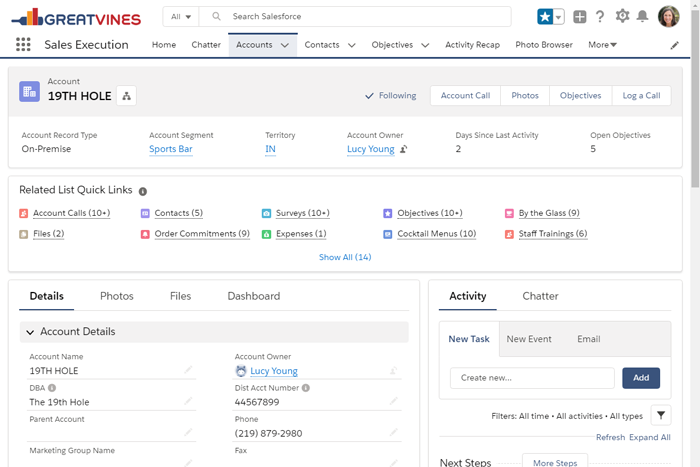700x467 pixels.
Task: Click the global actions plus icon
Action: pos(579,17)
